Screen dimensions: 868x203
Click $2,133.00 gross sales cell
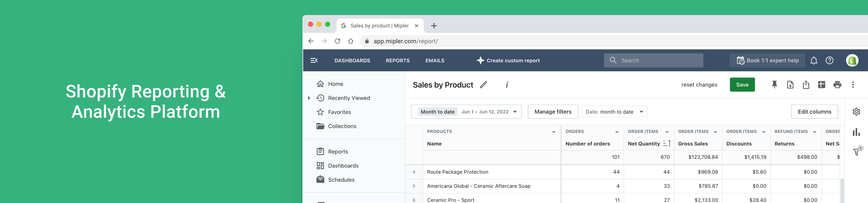coord(706,200)
